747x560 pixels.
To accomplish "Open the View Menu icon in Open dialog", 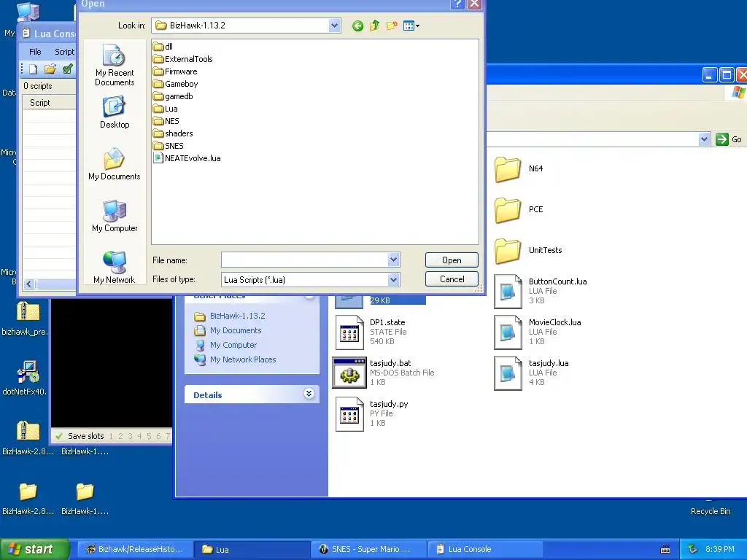I will 411,26.
